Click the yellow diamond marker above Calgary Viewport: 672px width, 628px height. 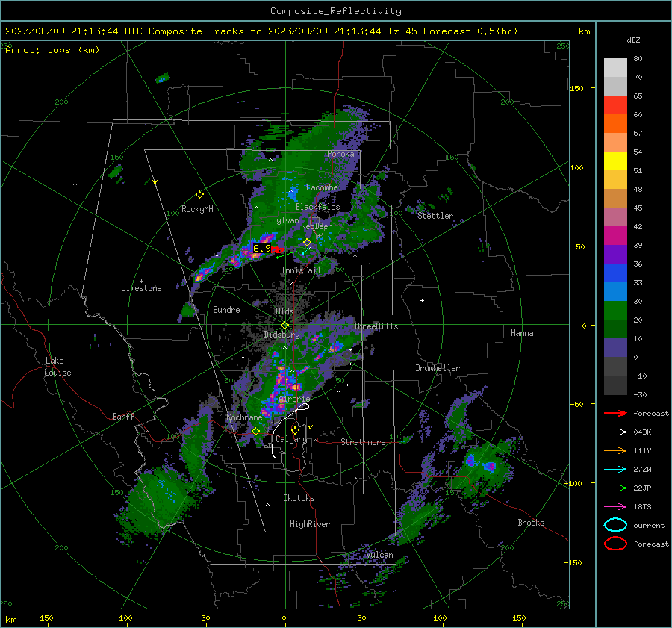coord(295,430)
